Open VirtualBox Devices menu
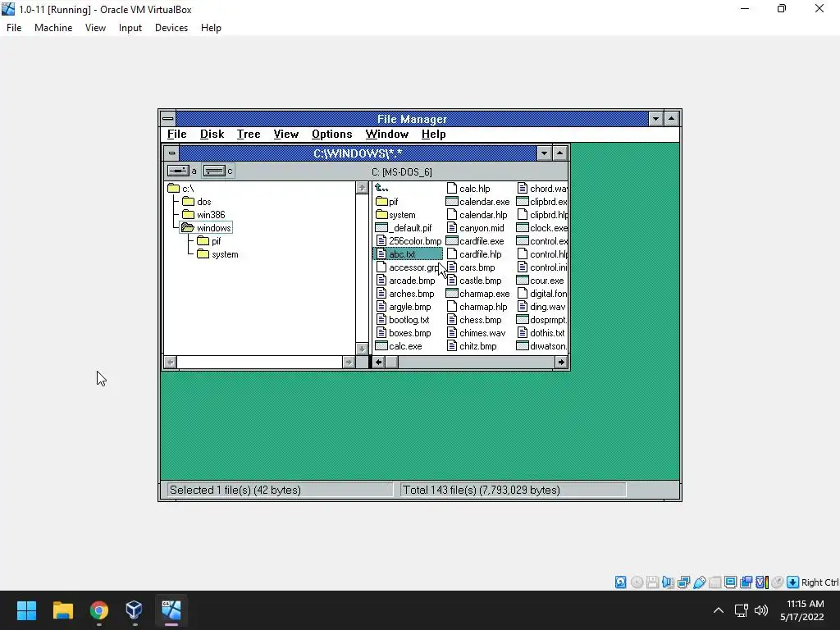The height and width of the screenshot is (630, 840). click(x=171, y=28)
